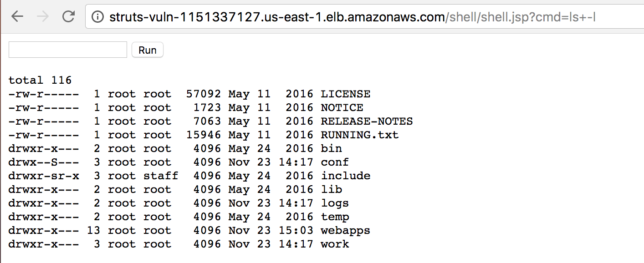
Task: Click the conf directory name
Action: tap(335, 162)
